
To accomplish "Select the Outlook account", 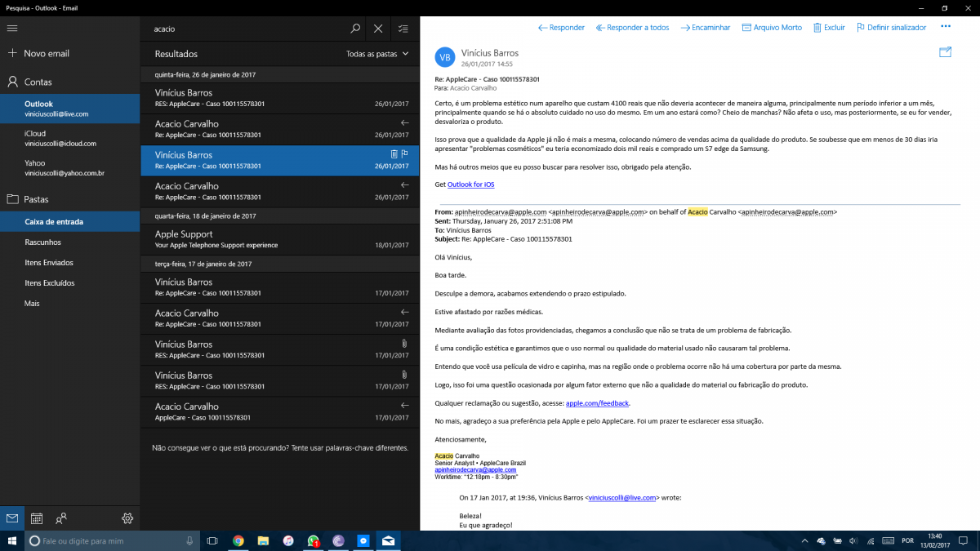I will [x=70, y=109].
